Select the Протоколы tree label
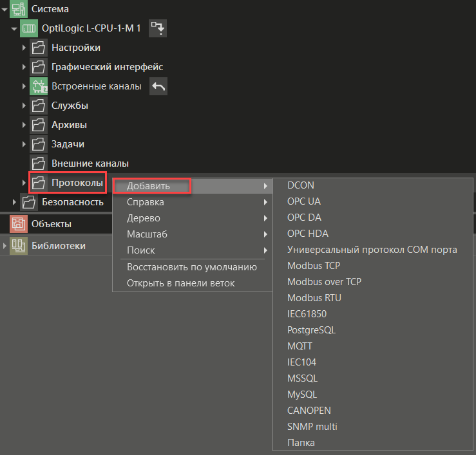476x455 pixels. coord(77,183)
